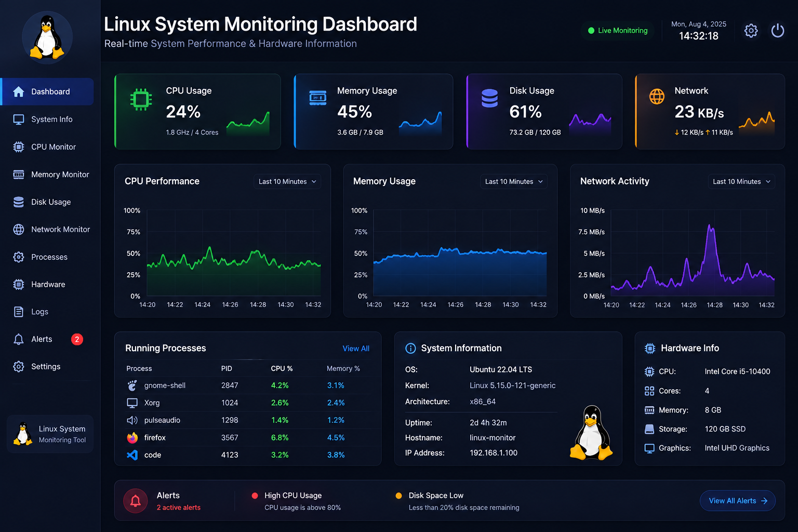Screen dimensions: 798x532
Task: Click firefox CPU value 6.8%
Action: tap(280, 437)
